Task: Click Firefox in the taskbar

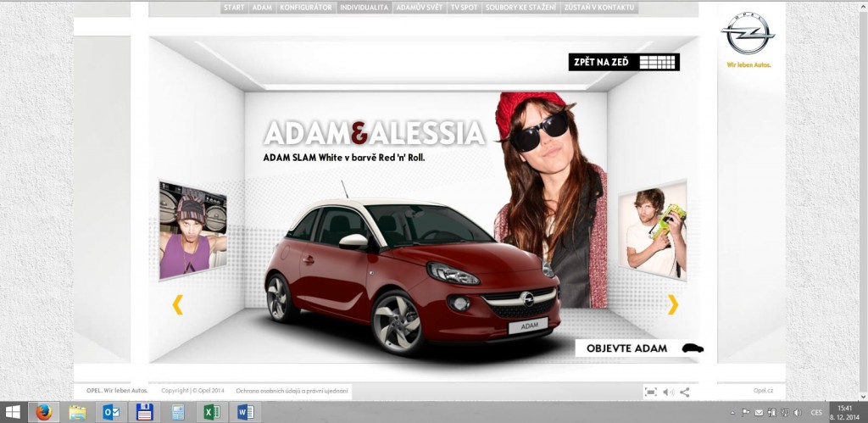Action: [44, 412]
